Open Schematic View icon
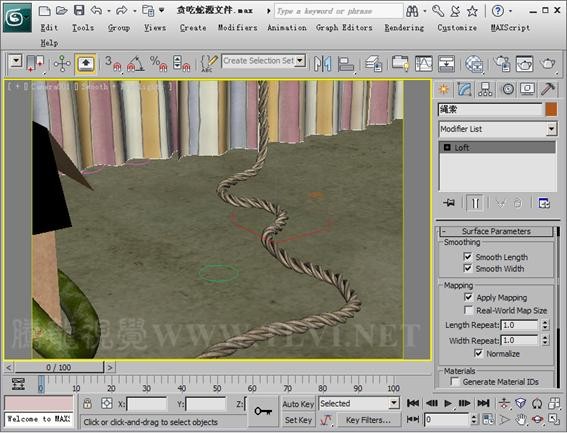The image size is (567, 433). 447,64
